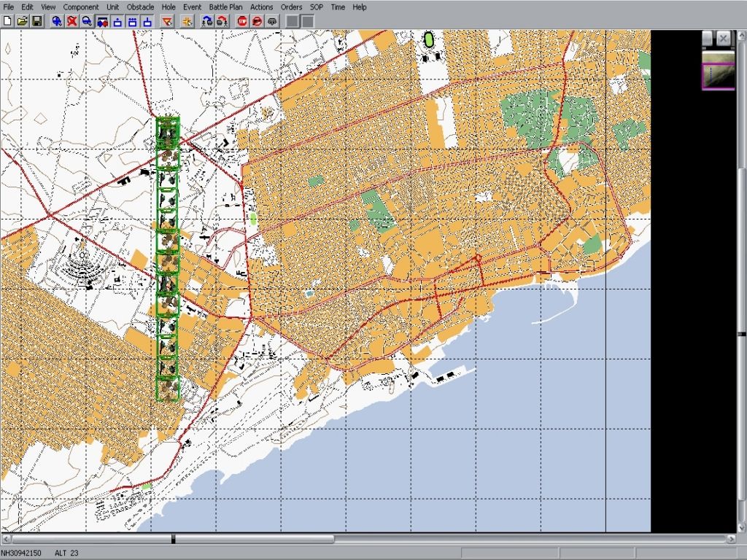Expand the Battle Plan menu
This screenshot has height=560, width=747.
(x=225, y=7)
